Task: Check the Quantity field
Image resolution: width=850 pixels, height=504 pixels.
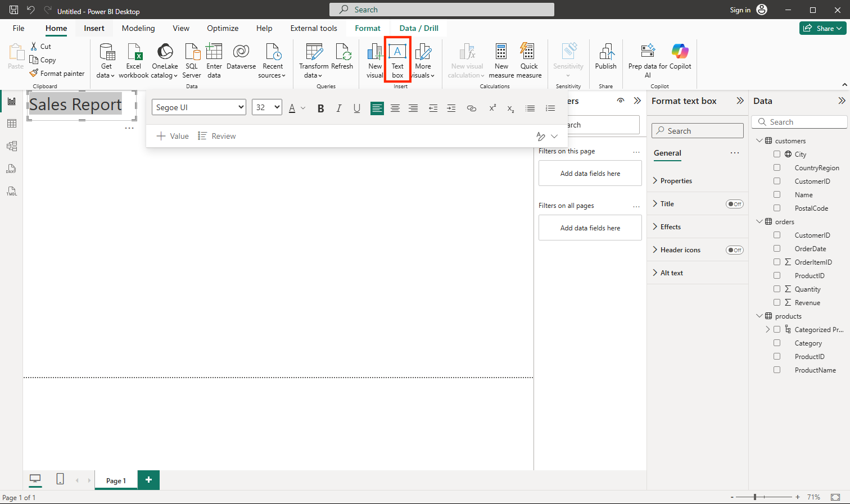Action: [777, 289]
